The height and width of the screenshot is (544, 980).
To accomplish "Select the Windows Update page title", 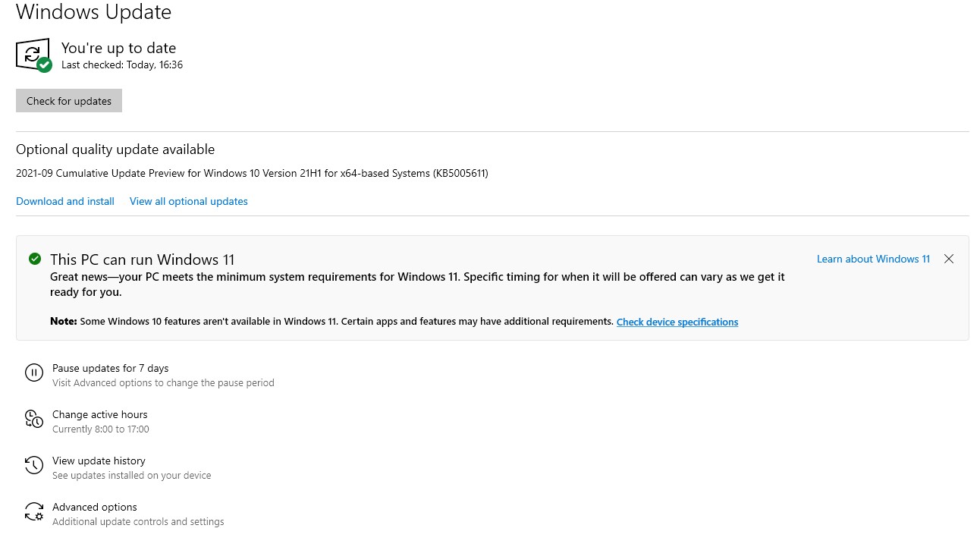I will (x=93, y=12).
